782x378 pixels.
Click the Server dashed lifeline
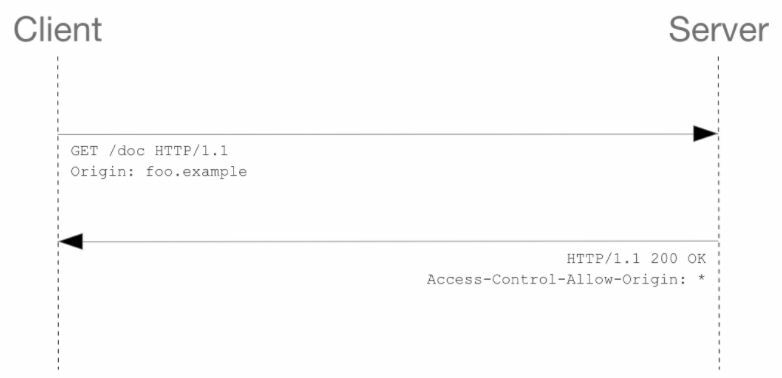719,213
